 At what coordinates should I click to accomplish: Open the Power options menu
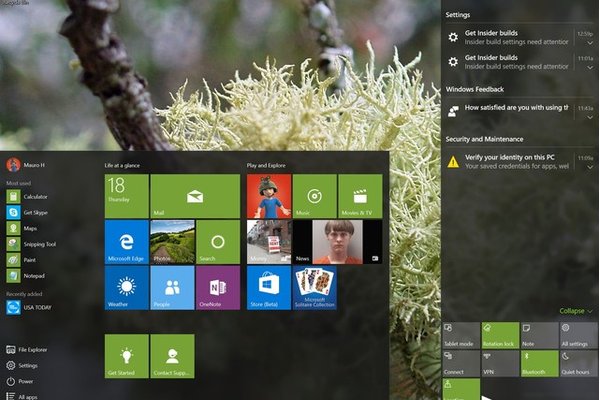coord(20,381)
